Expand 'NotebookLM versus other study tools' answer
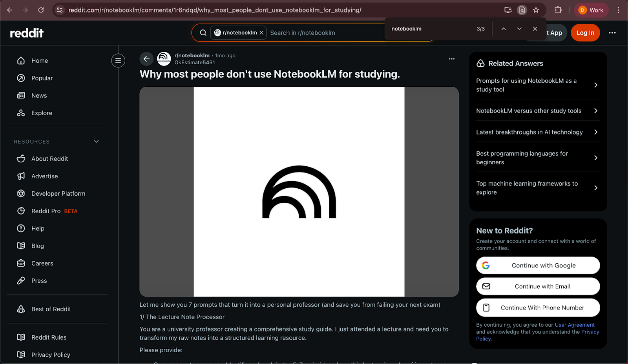This screenshot has height=364, width=628. pos(538,111)
